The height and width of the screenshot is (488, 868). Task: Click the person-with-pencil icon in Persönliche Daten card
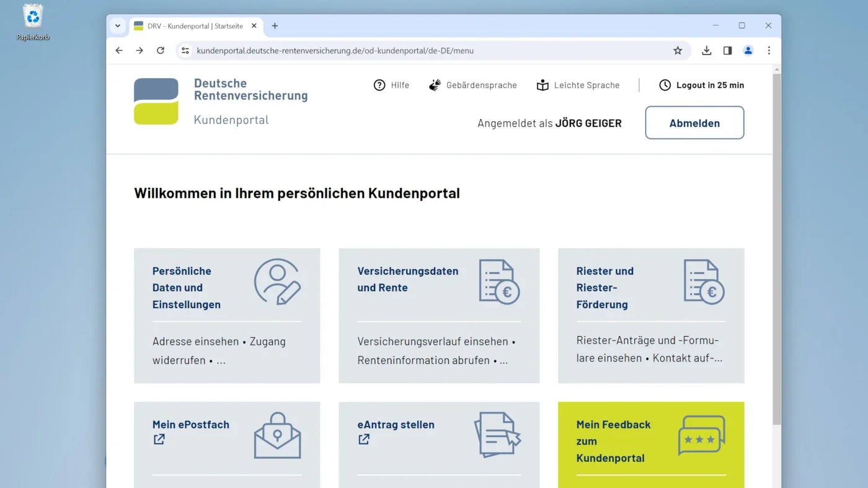click(x=278, y=282)
